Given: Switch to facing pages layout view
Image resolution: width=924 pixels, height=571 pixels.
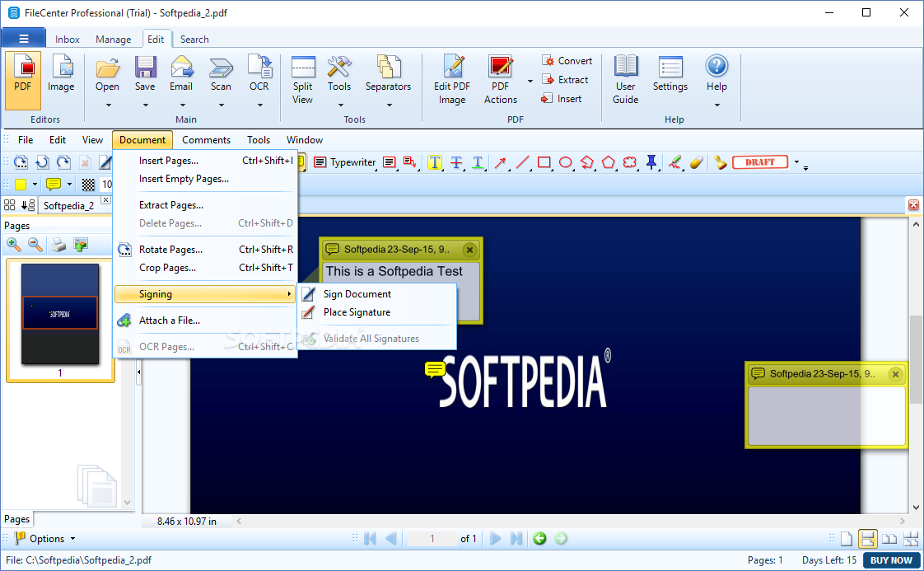Looking at the screenshot, I should click(889, 539).
